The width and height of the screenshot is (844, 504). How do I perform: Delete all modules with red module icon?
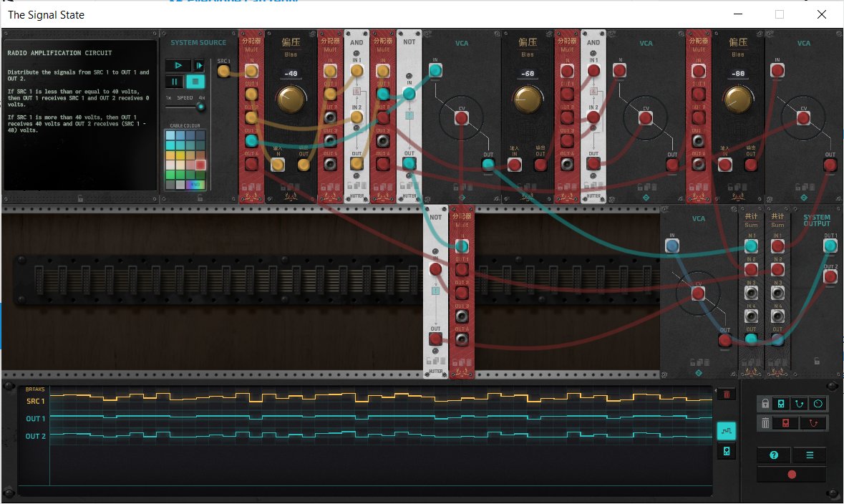[785, 423]
